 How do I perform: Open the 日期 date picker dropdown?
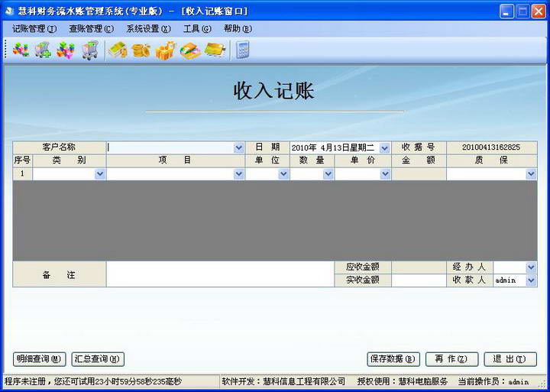point(385,148)
